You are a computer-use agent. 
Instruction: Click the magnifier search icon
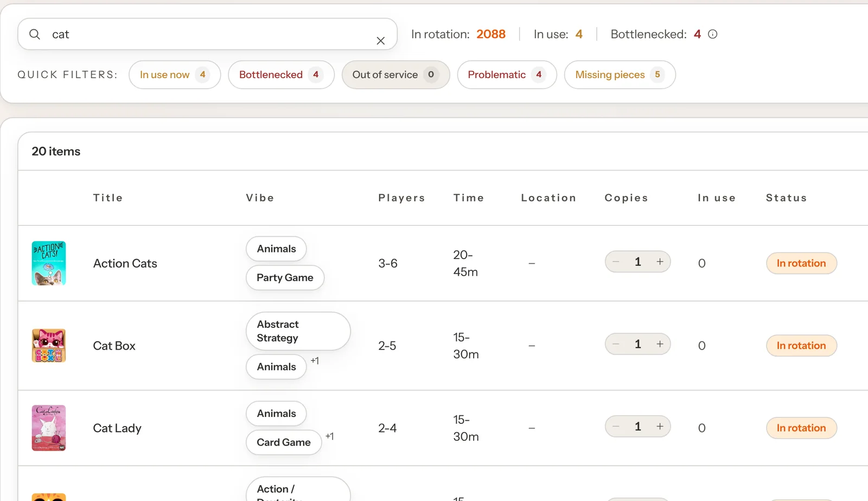[x=35, y=34]
